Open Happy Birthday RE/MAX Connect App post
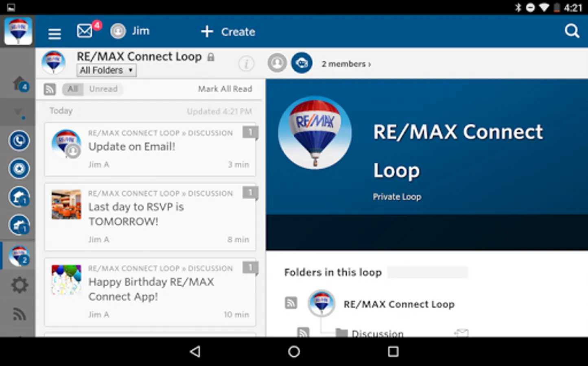This screenshot has height=366, width=588. (x=150, y=292)
